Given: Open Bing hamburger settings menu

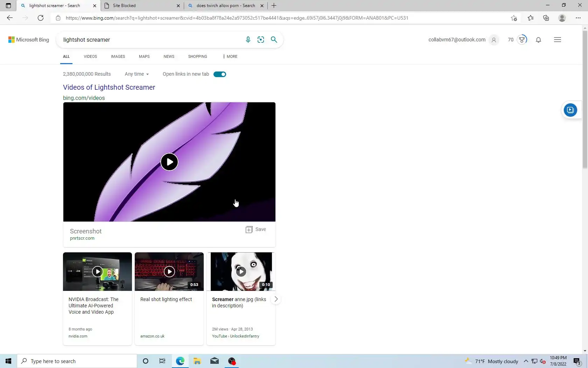Looking at the screenshot, I should point(558,40).
